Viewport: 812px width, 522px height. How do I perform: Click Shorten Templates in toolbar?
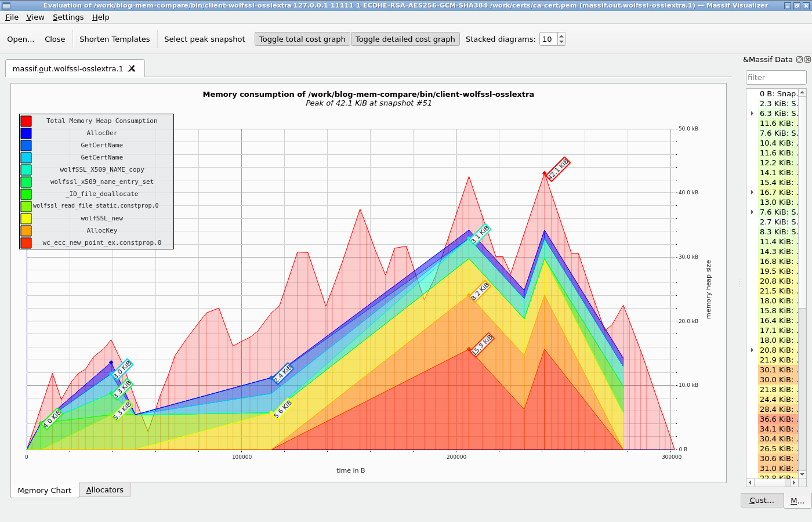[114, 39]
